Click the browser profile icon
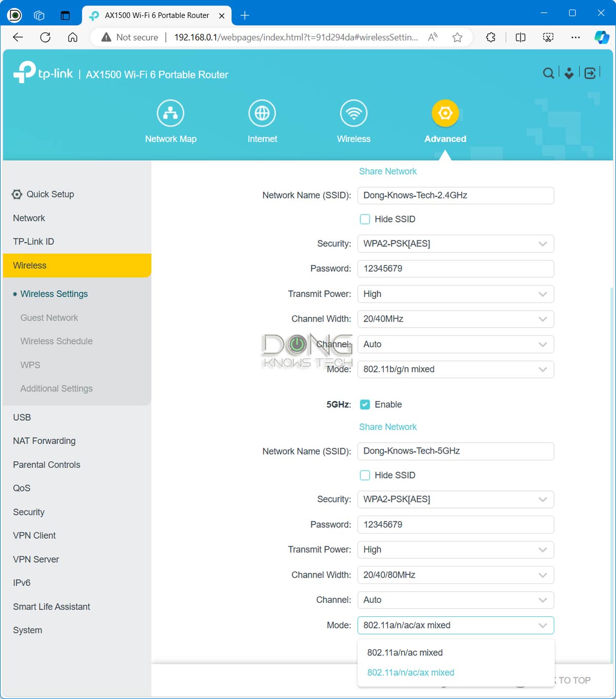 pyautogui.click(x=14, y=15)
